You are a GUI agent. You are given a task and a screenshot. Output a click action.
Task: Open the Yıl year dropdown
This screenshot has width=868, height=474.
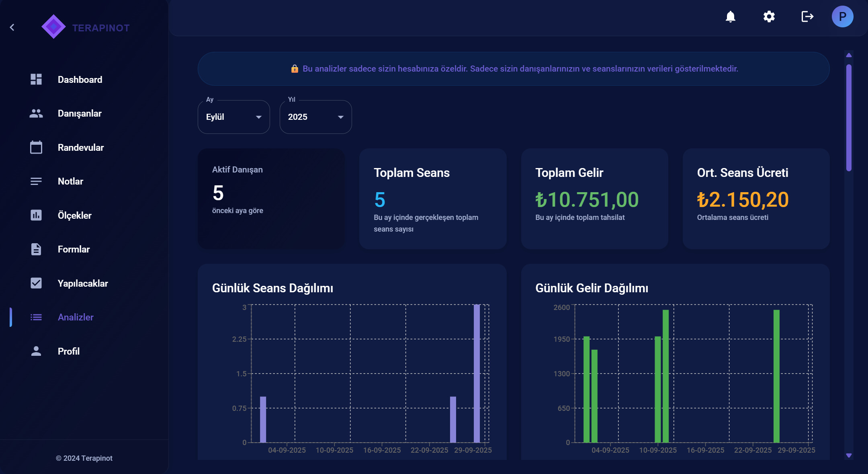pos(315,117)
